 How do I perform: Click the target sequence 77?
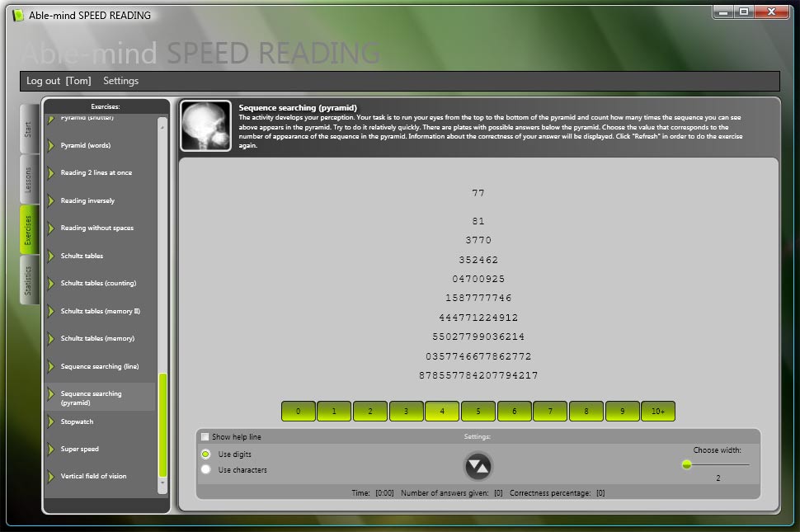pos(478,193)
